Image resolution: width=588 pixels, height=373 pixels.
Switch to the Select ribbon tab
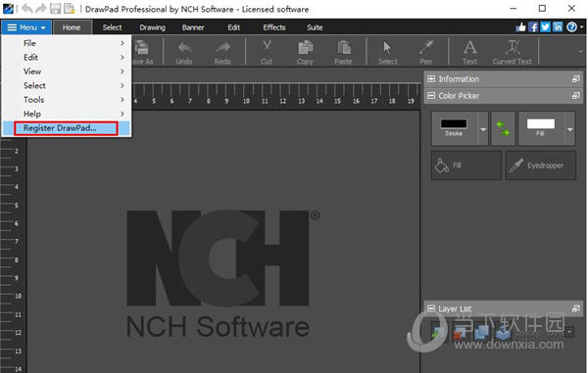[112, 27]
